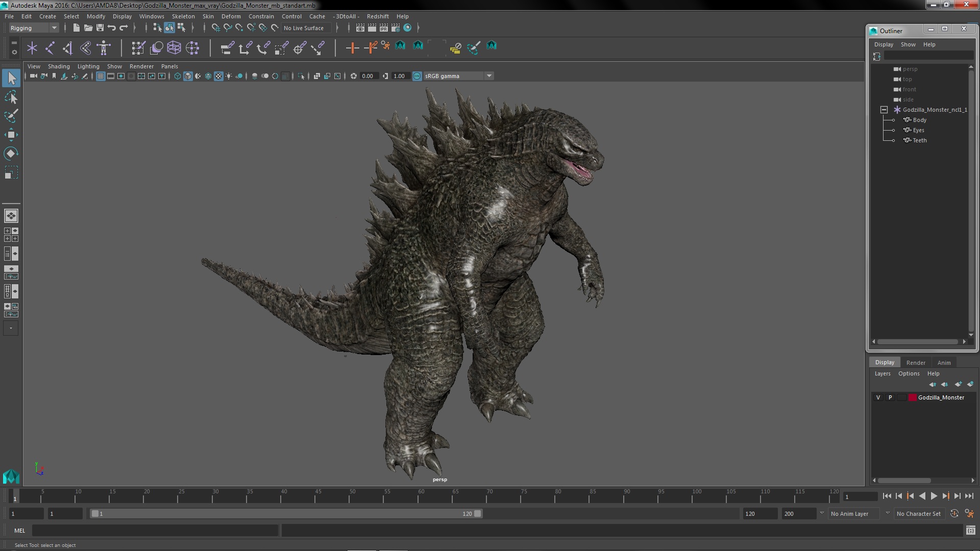Click the playback range slider bar
Screen dimensions: 980x551
coord(286,514)
